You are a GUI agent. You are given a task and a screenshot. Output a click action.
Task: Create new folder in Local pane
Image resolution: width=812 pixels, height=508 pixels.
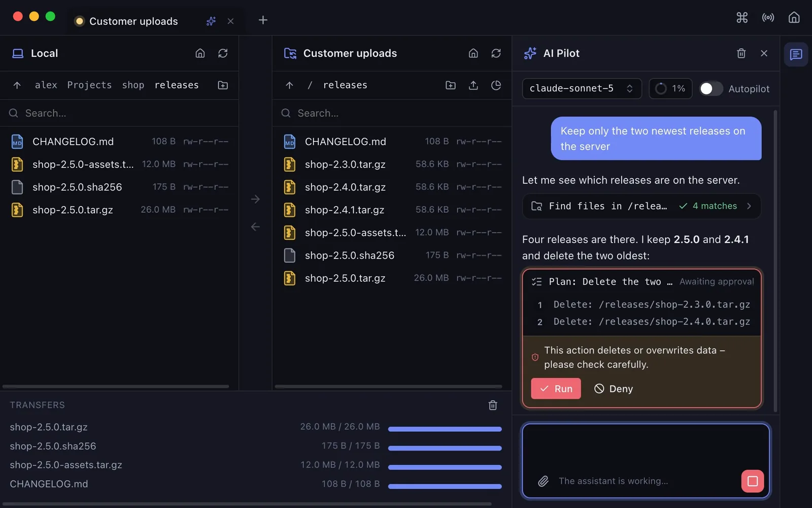coord(223,85)
